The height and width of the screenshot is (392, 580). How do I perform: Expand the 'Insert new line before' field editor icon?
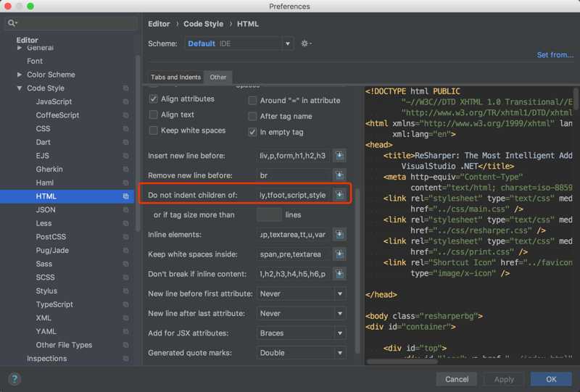(339, 156)
